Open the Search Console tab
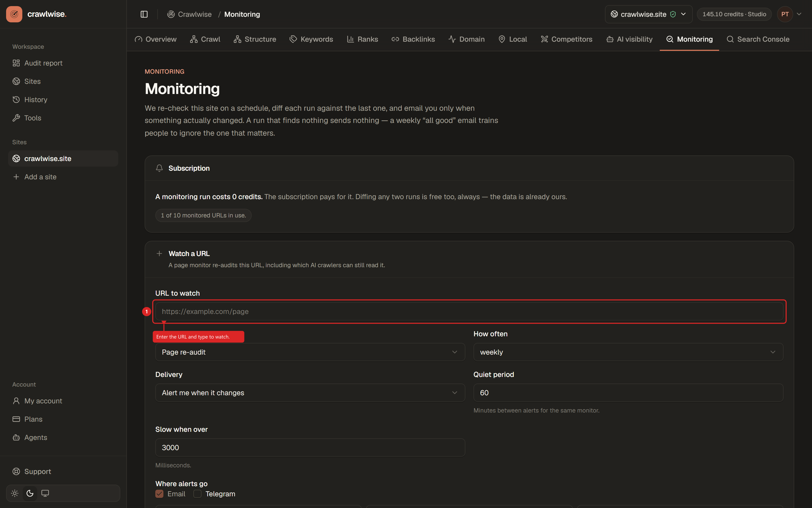Image resolution: width=812 pixels, height=508 pixels. [x=758, y=39]
